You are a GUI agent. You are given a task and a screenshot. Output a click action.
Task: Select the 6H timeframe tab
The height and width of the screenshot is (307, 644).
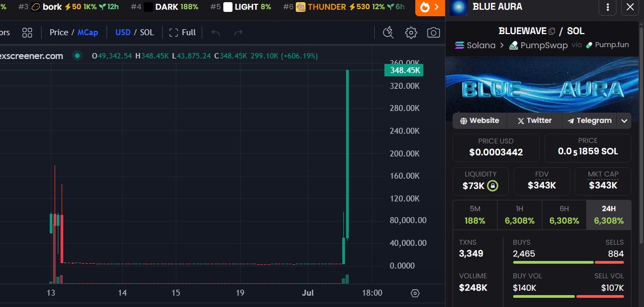(x=565, y=215)
